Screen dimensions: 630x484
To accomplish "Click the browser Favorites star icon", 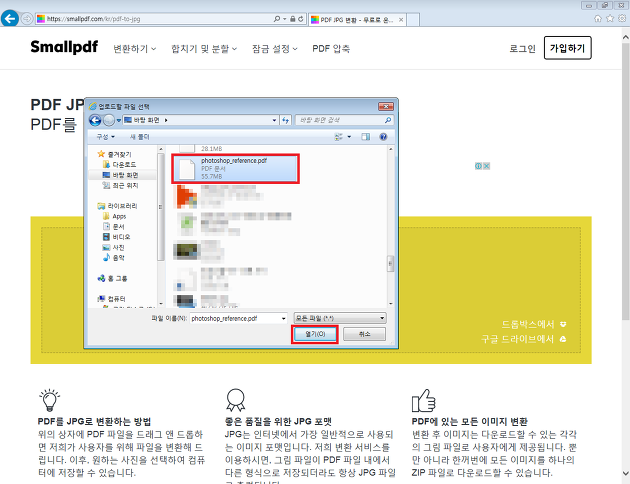I will click(x=610, y=18).
